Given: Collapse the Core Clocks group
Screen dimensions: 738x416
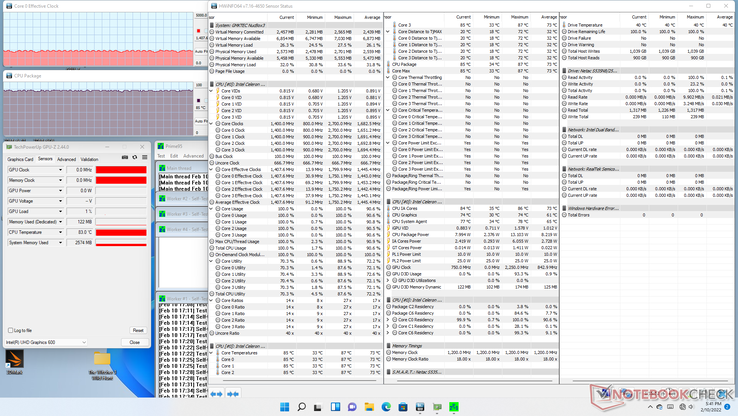Looking at the screenshot, I should tap(212, 123).
